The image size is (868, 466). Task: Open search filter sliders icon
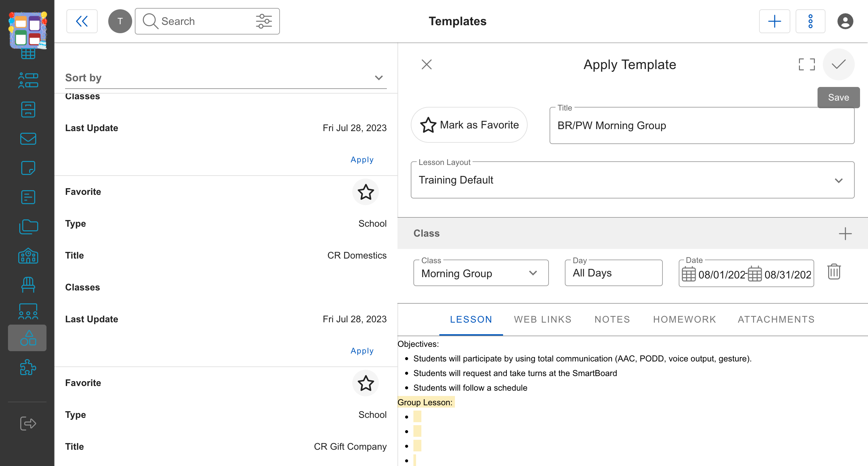tap(264, 21)
